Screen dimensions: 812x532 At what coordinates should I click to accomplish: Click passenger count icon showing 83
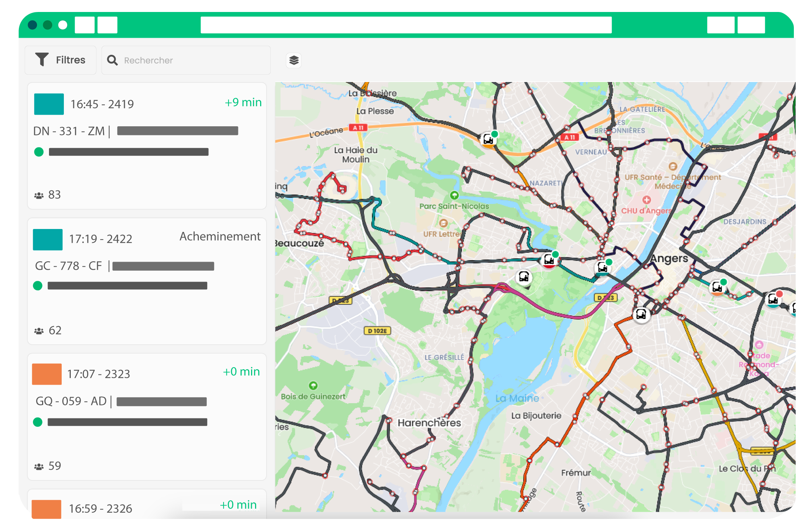pyautogui.click(x=39, y=196)
